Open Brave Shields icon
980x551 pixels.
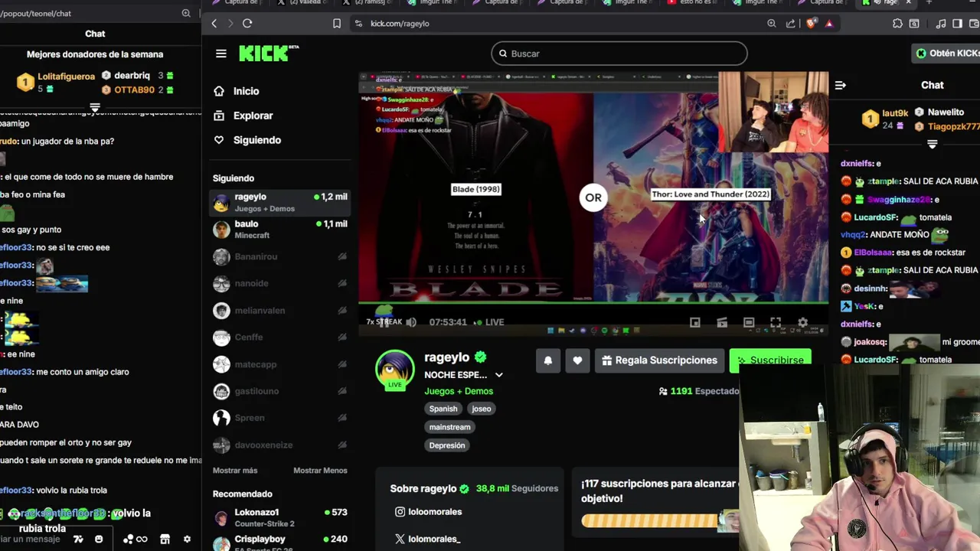pyautogui.click(x=811, y=24)
